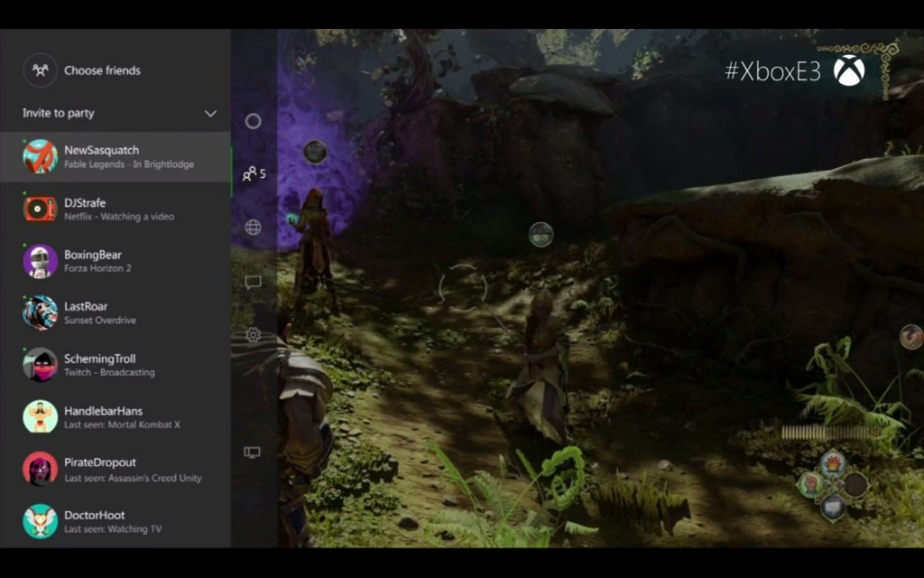Choose BoxingBear playing Forza Horizon 2
Image resolution: width=924 pixels, height=578 pixels.
(x=115, y=261)
